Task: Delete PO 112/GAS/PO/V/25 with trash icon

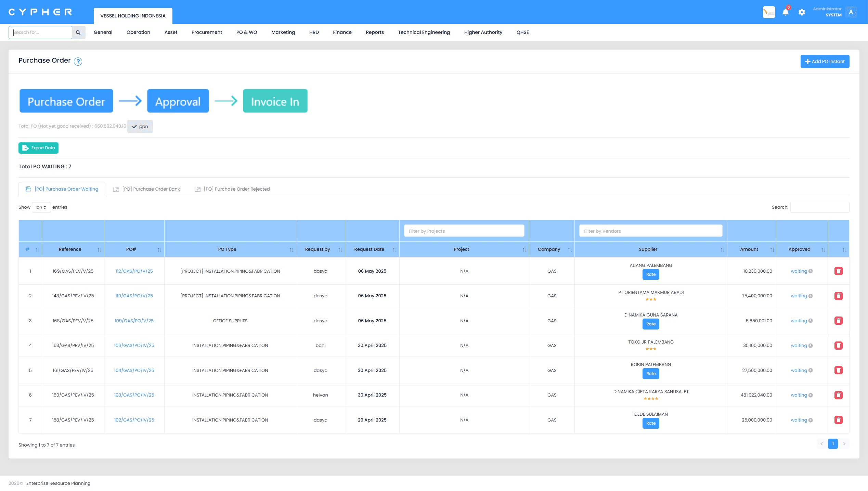Action: (x=839, y=271)
